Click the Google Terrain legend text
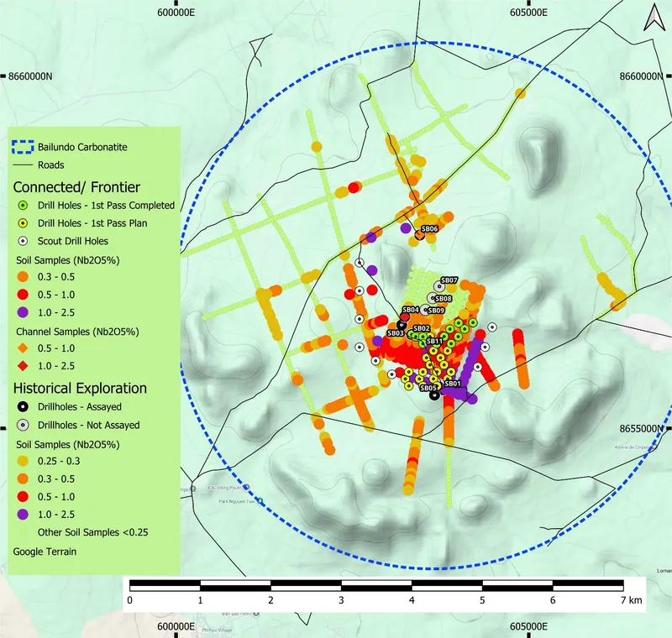Viewport: 672px width, 638px height. point(45,552)
